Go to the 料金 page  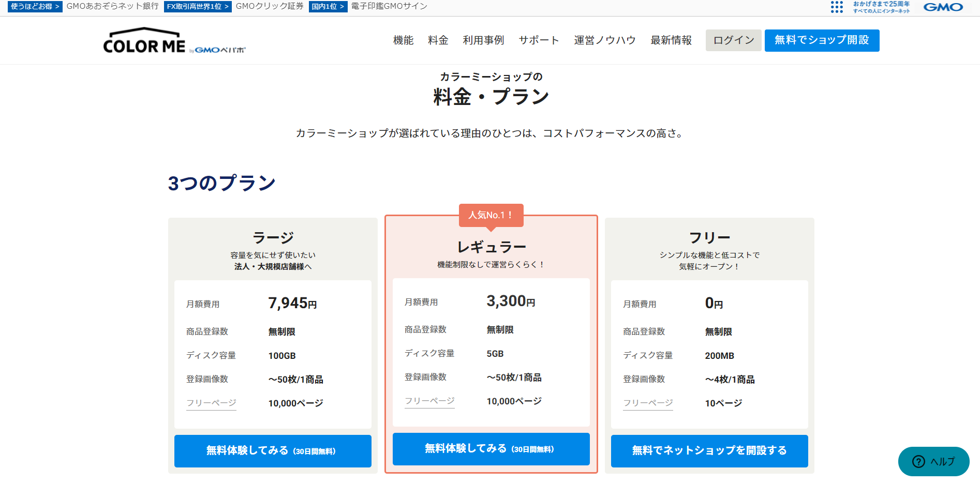tap(438, 40)
